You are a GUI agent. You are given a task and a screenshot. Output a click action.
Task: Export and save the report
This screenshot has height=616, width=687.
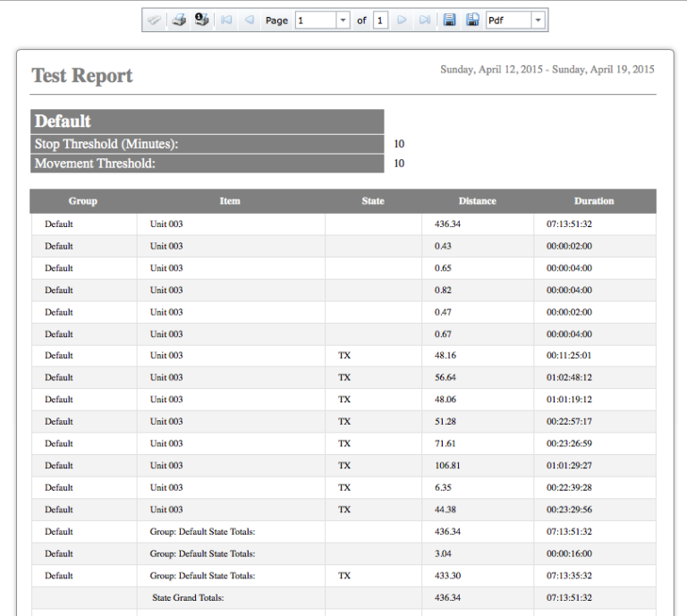click(450, 21)
